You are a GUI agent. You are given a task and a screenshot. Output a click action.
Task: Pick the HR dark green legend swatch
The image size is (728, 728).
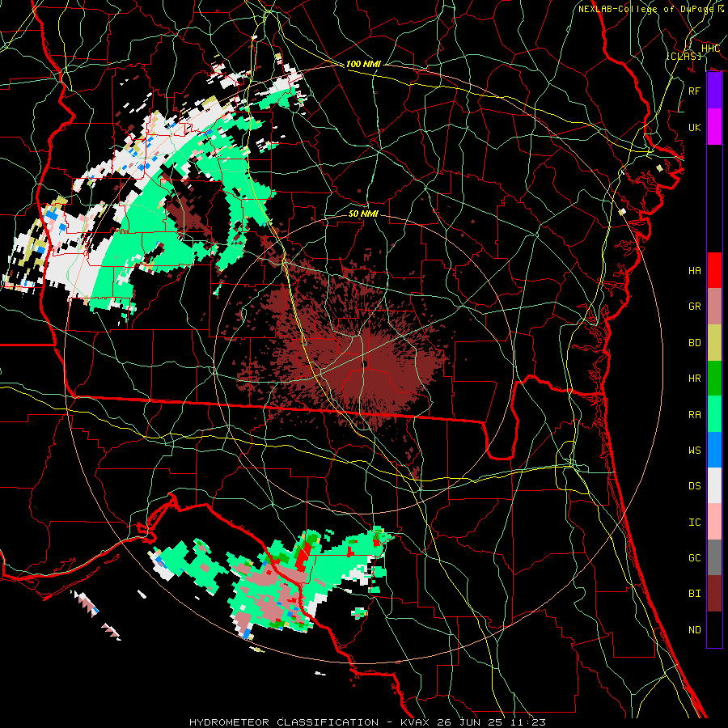tap(714, 378)
